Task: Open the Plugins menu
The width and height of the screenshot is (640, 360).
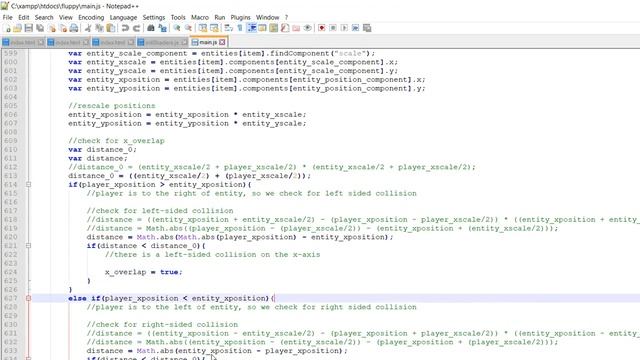Action: click(x=240, y=17)
